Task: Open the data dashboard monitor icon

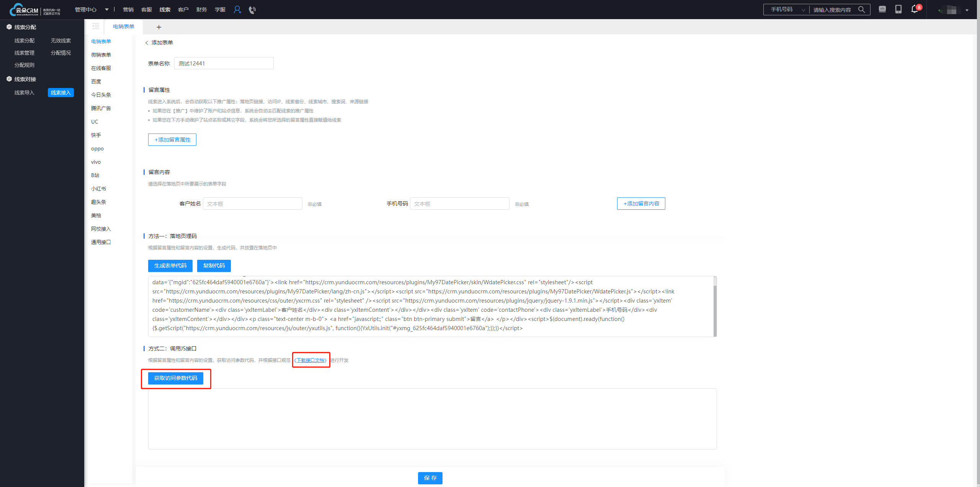Action: click(x=882, y=9)
